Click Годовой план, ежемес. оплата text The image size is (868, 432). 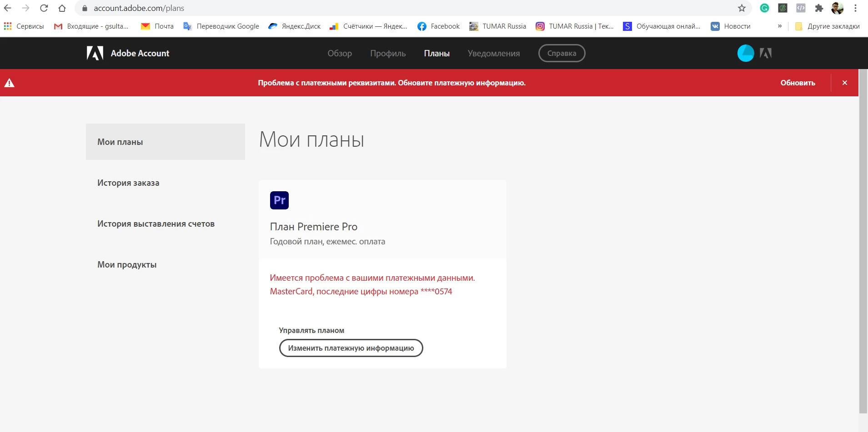[x=327, y=241]
